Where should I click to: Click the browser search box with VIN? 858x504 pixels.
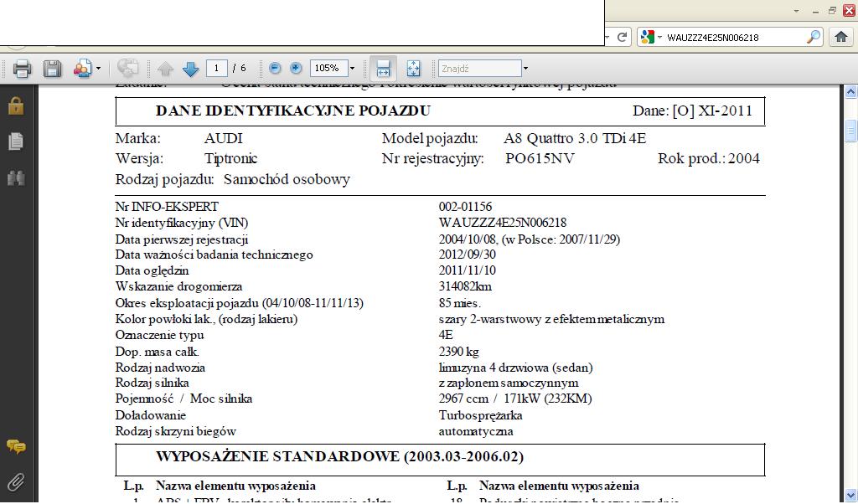pyautogui.click(x=733, y=38)
